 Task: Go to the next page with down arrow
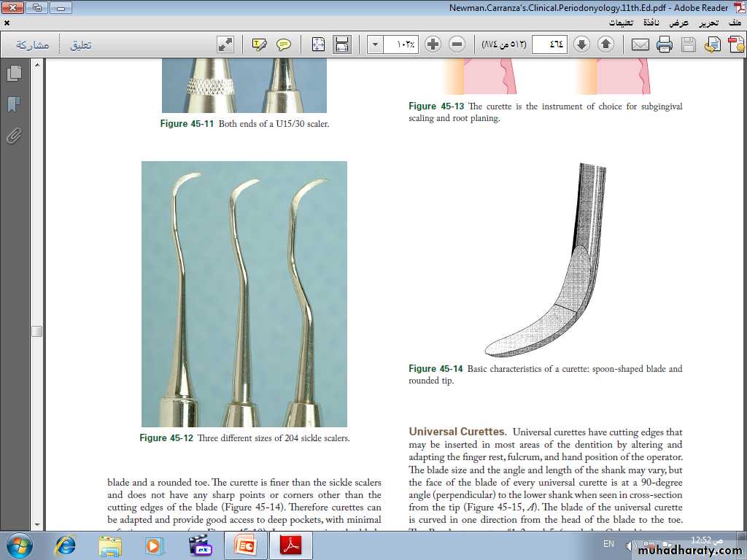pos(581,44)
